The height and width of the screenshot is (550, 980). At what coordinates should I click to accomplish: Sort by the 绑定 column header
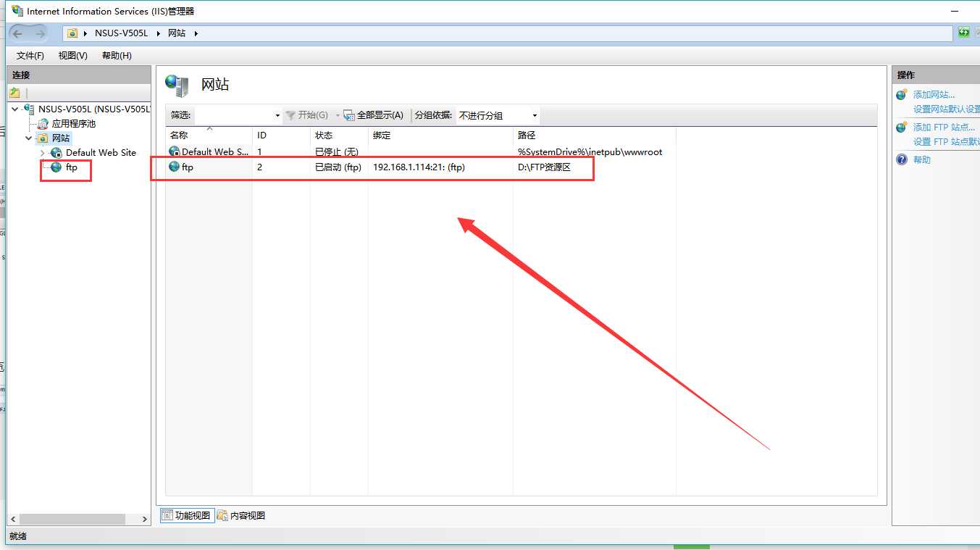coord(440,136)
